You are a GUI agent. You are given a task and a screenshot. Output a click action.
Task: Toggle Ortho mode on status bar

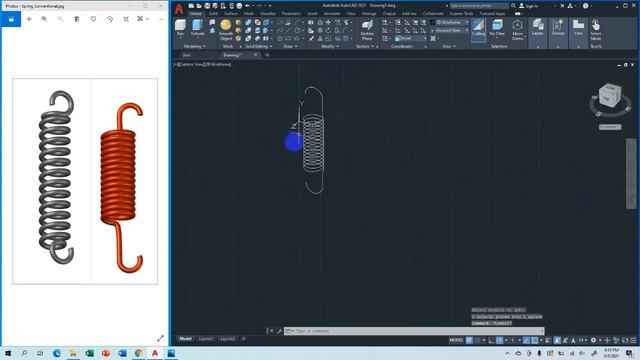point(492,340)
